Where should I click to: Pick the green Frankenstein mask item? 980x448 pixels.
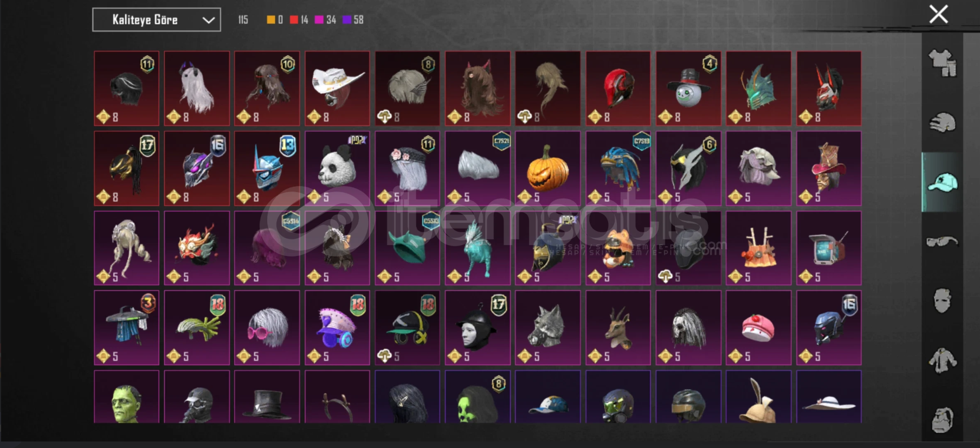coord(126,396)
